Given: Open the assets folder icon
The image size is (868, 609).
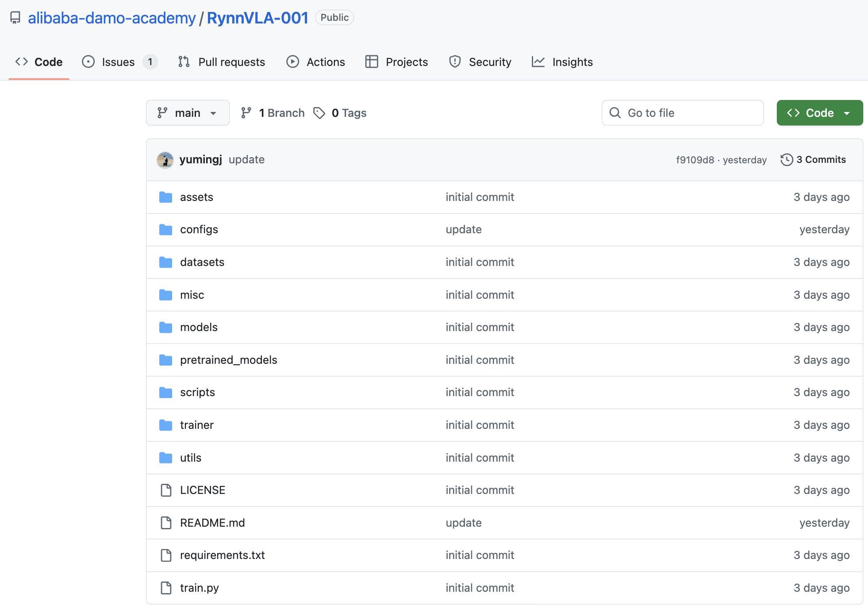Looking at the screenshot, I should [x=165, y=197].
